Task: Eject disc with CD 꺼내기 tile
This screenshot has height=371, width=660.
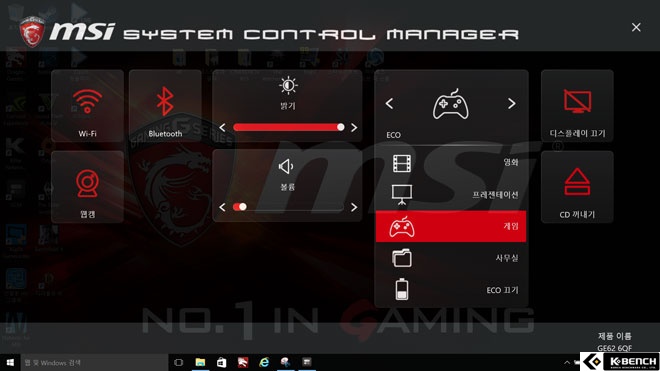Action: click(x=577, y=187)
